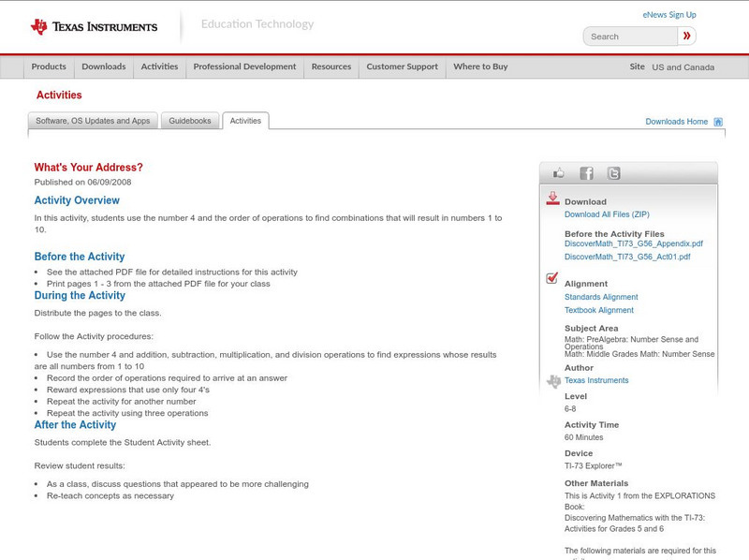
Task: Click the Twitter share icon
Action: pyautogui.click(x=613, y=172)
